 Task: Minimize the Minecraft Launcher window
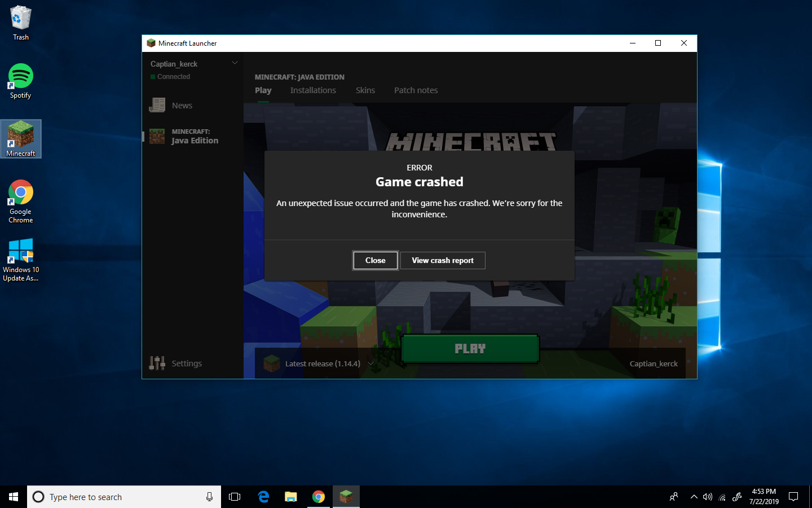pos(633,43)
